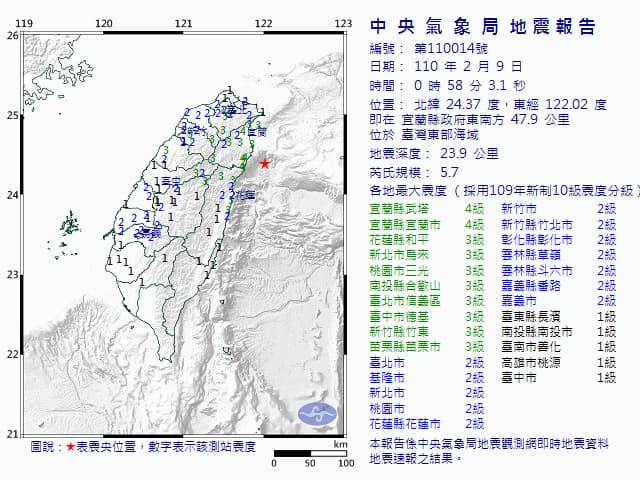
Task: Click 苗栗縣苗栗市 3級 row
Action: click(x=427, y=347)
